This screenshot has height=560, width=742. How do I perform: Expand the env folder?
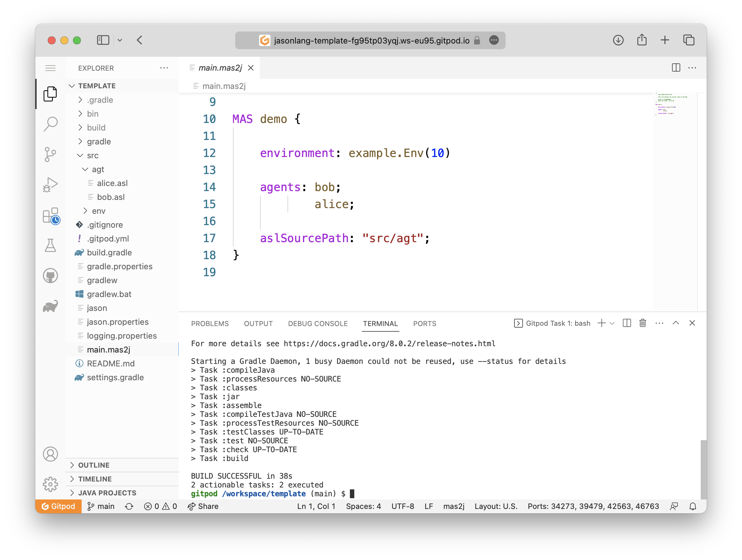pos(122,211)
